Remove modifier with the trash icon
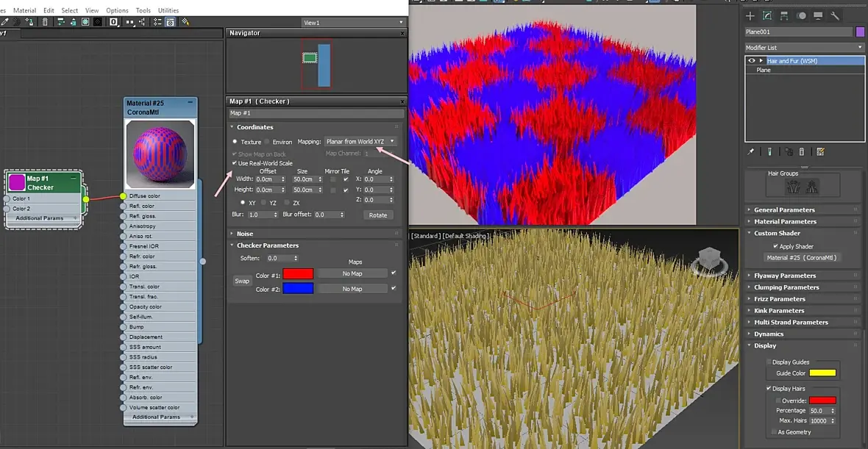 802,151
